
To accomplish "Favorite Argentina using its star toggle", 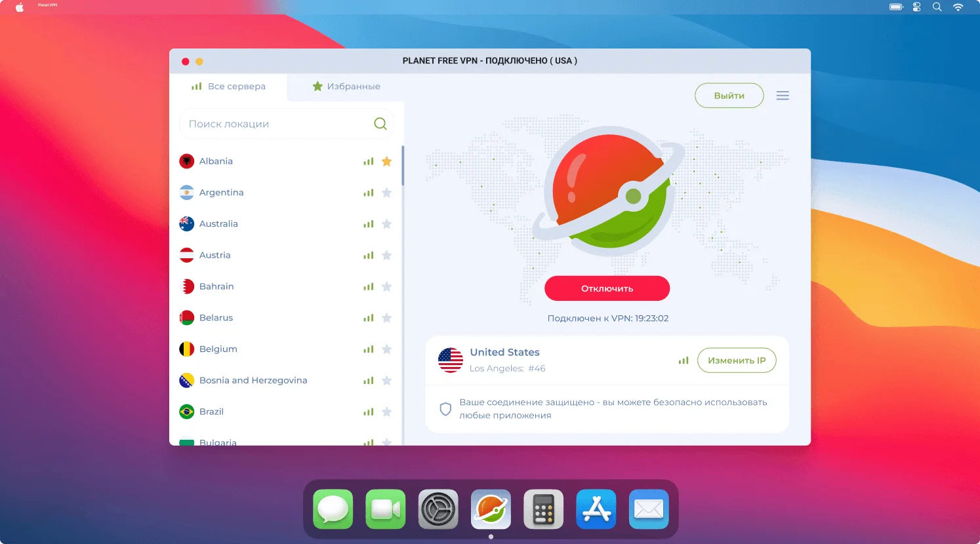I will point(386,192).
